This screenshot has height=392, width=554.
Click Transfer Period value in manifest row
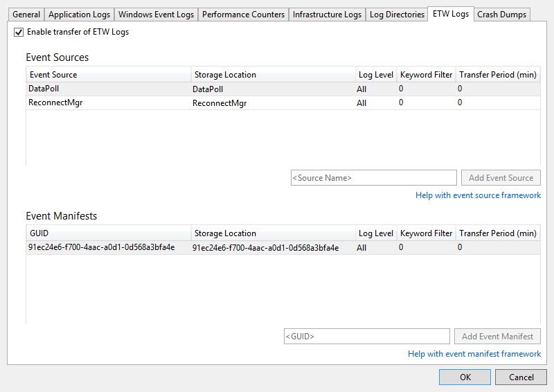point(460,247)
